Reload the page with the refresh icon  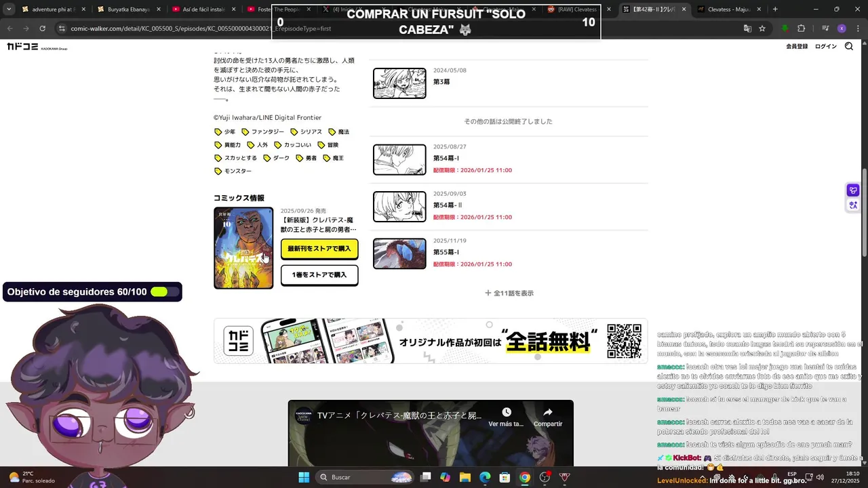[42, 28]
